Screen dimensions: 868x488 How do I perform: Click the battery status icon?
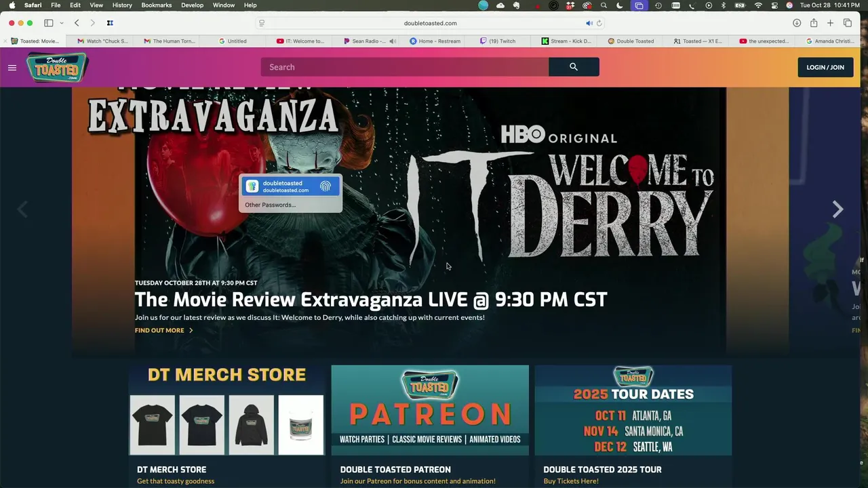[x=740, y=5]
